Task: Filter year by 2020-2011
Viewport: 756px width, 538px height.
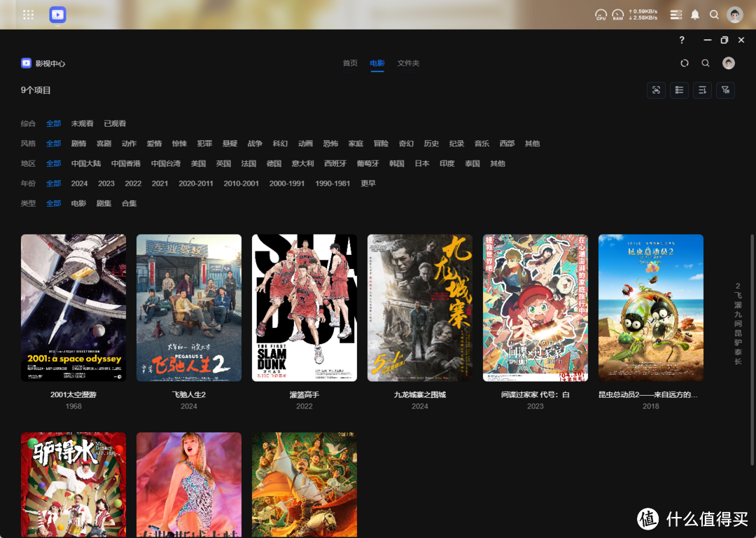Action: click(196, 184)
